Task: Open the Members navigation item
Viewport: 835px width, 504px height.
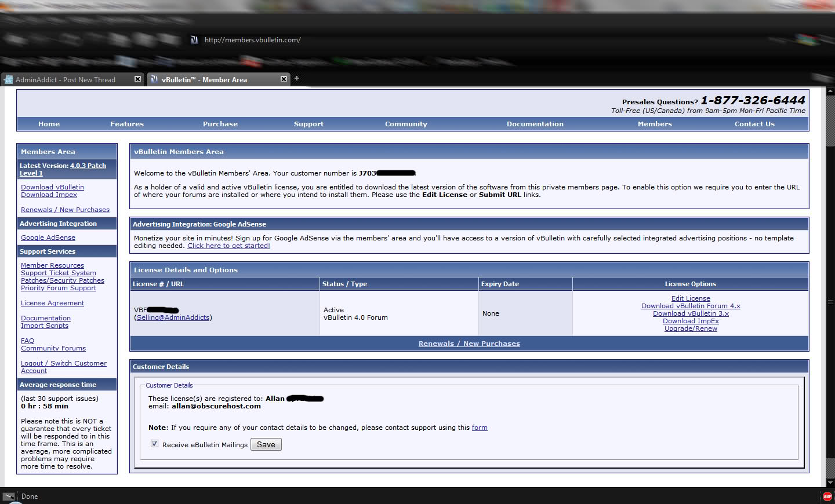Action: point(655,124)
